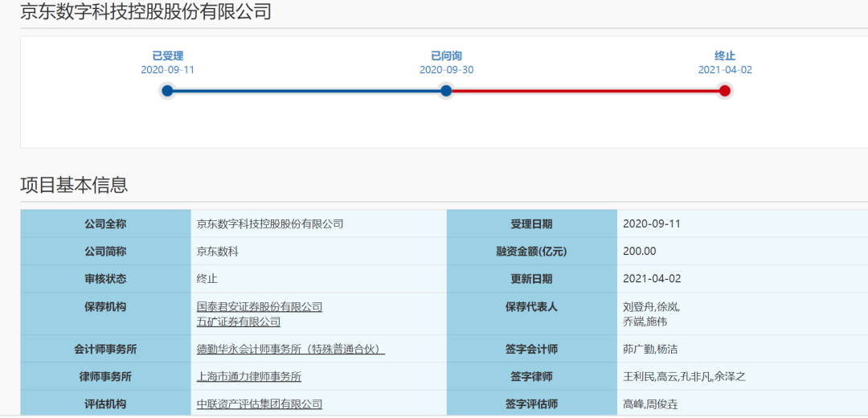Viewport: 868px width, 418px height.
Task: Click the 已受理 timeline node dot
Action: [168, 91]
